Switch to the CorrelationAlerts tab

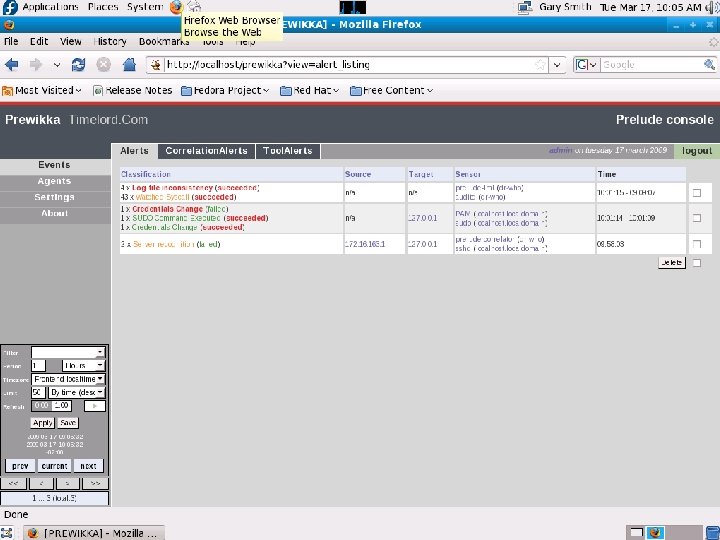(206, 151)
